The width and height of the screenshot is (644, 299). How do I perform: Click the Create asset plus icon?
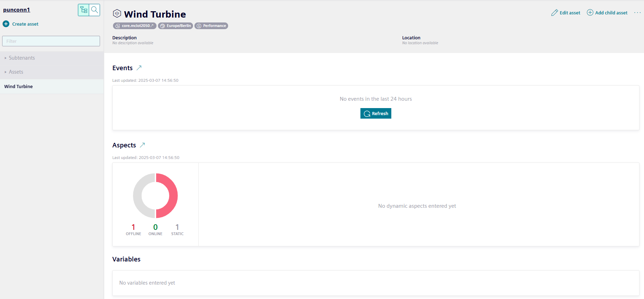point(6,24)
